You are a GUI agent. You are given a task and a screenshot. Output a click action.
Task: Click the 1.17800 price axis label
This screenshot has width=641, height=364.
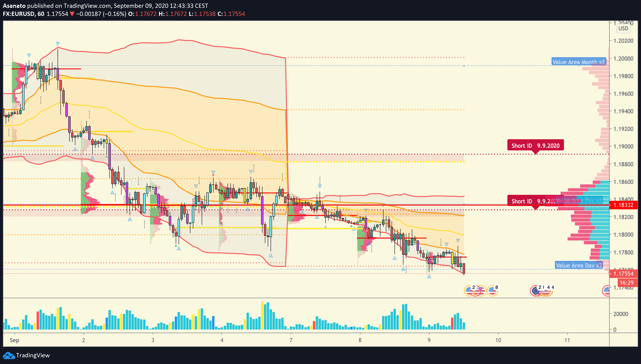[x=623, y=252]
